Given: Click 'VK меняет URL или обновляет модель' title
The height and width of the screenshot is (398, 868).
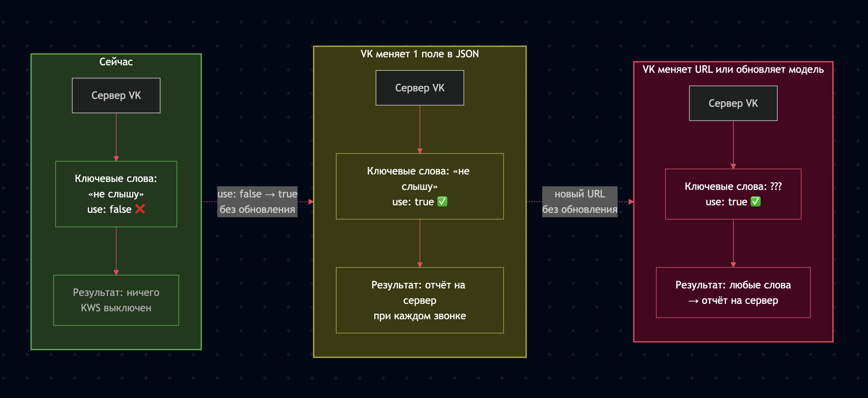Looking at the screenshot, I should pyautogui.click(x=733, y=70).
